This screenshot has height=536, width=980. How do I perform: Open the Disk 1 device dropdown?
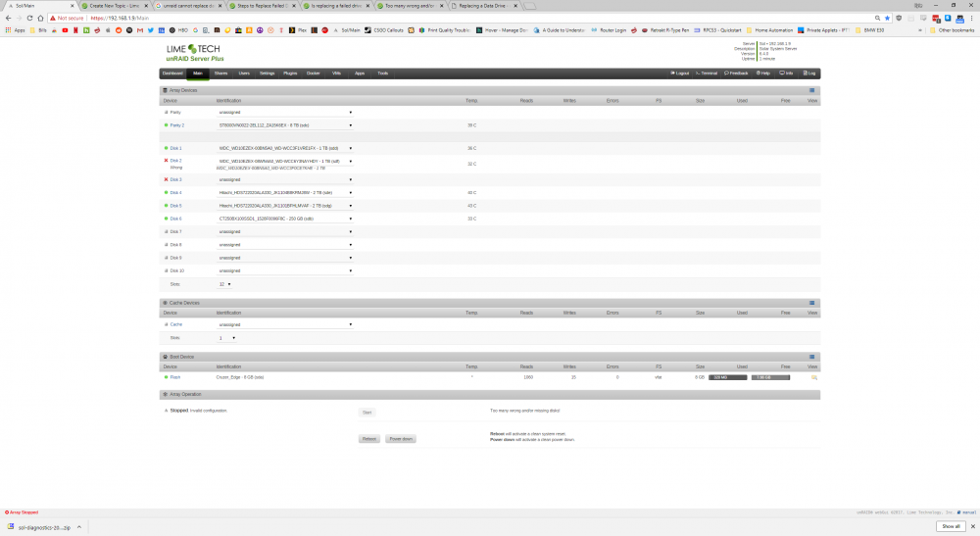(x=285, y=148)
